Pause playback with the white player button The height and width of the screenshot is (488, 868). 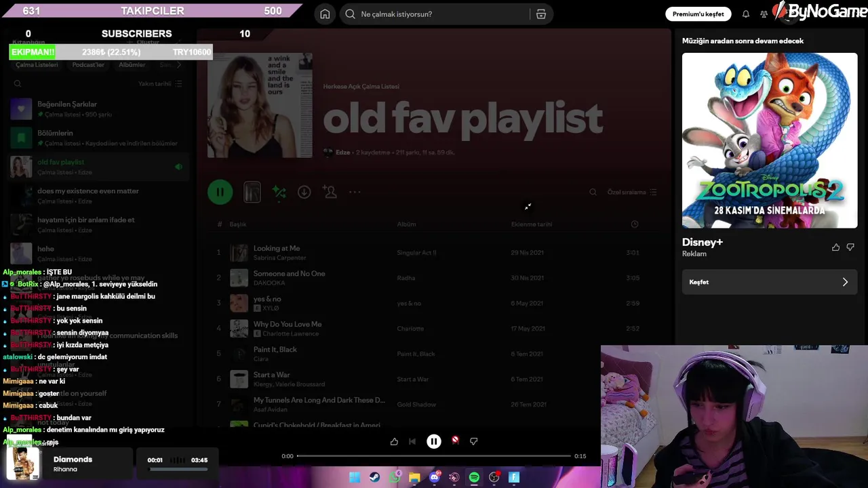pos(434,441)
